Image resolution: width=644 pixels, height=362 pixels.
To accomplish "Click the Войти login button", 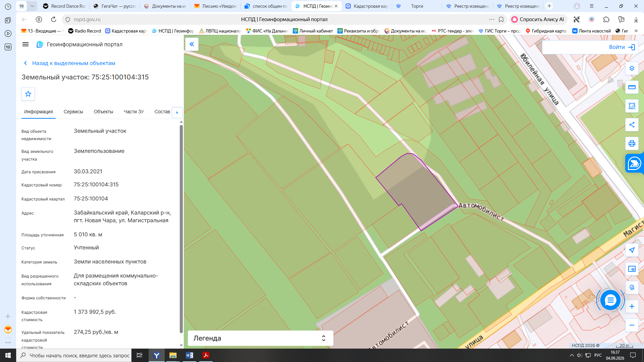I will click(622, 47).
